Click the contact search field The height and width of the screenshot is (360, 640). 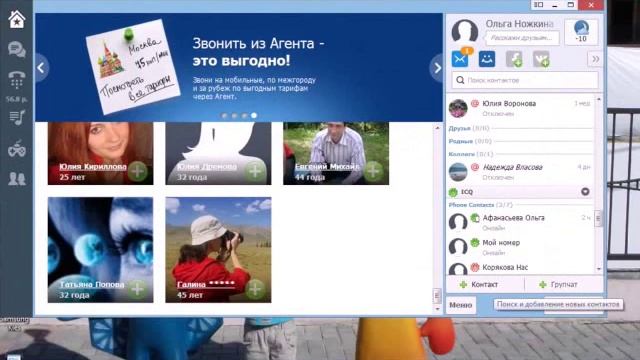pyautogui.click(x=525, y=80)
